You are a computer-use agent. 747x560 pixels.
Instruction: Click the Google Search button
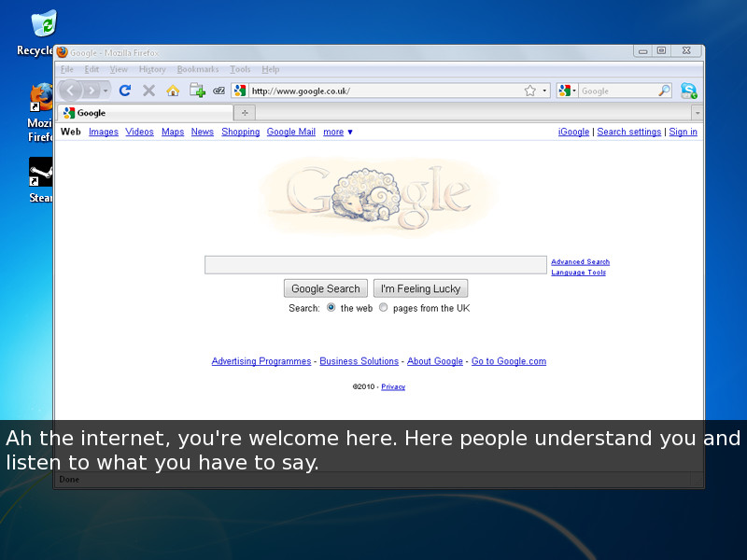point(326,288)
